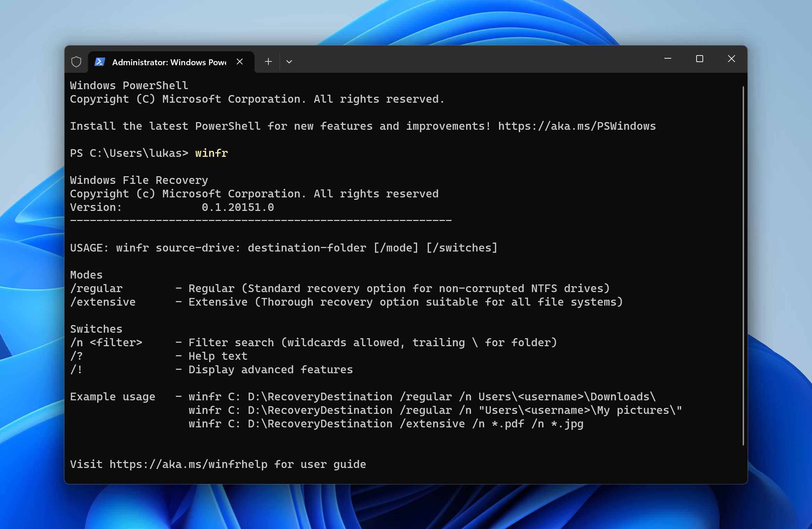This screenshot has height=529, width=812.
Task: Click the PS C:\Users\lukas> prompt text
Action: (129, 153)
